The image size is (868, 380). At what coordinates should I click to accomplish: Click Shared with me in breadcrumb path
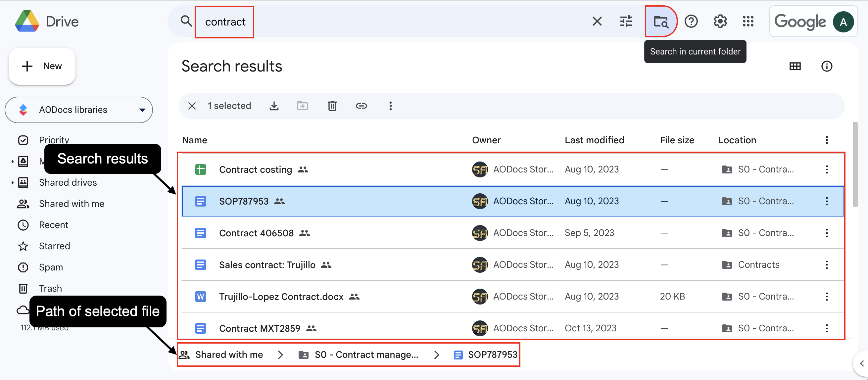221,355
